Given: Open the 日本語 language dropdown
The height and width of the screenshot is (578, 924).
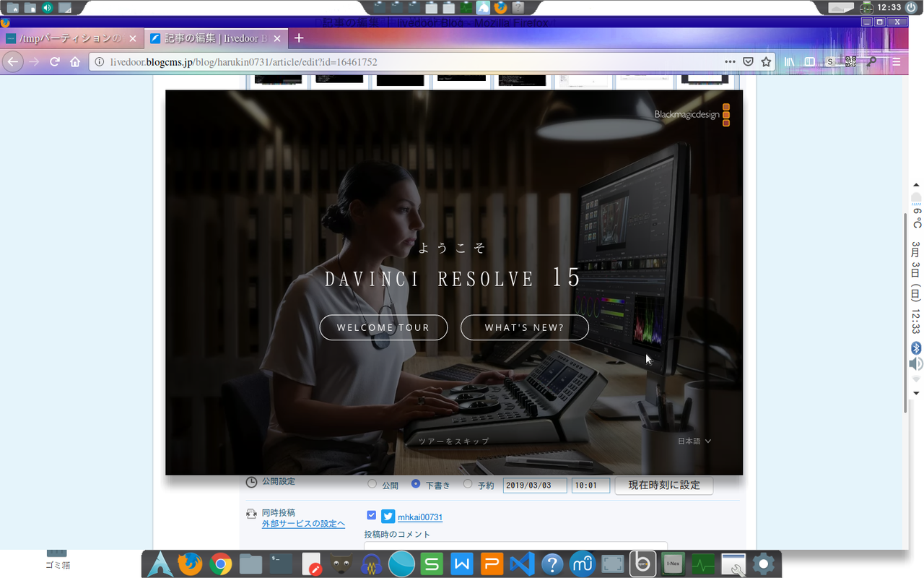Looking at the screenshot, I should [x=694, y=441].
